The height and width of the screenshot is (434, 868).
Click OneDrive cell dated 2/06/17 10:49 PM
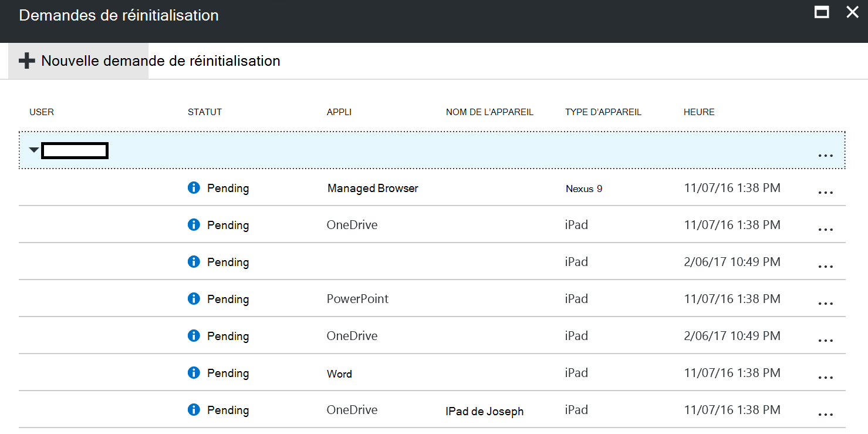point(352,336)
